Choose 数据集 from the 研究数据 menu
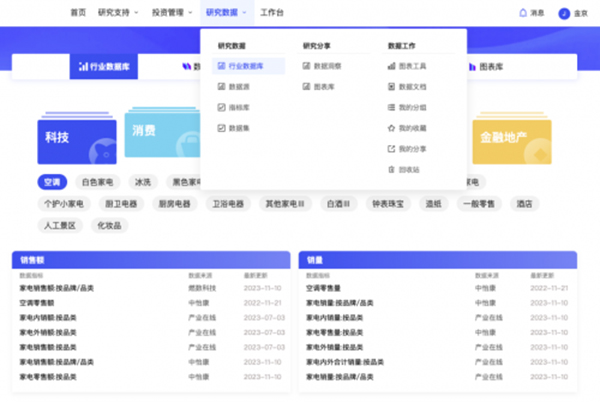The image size is (600, 402). [239, 128]
